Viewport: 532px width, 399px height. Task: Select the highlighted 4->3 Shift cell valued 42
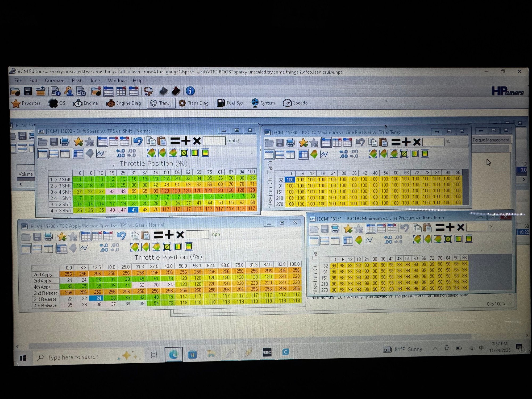click(134, 210)
